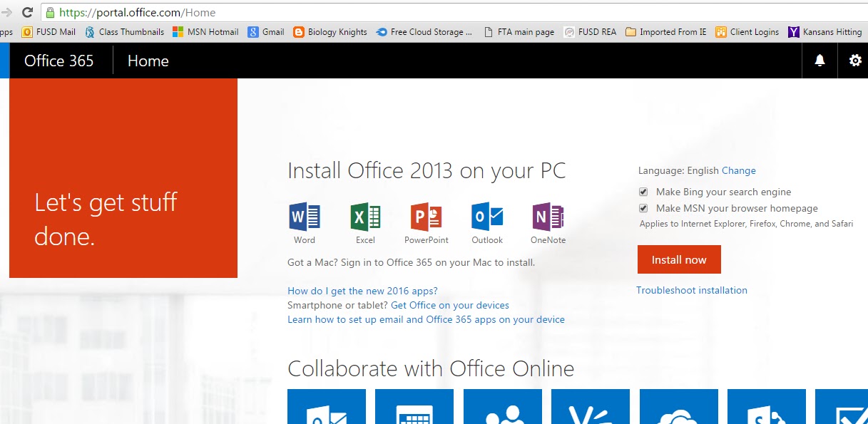Click Get Office on your devices link
Screen dimensions: 868x424
pos(450,305)
